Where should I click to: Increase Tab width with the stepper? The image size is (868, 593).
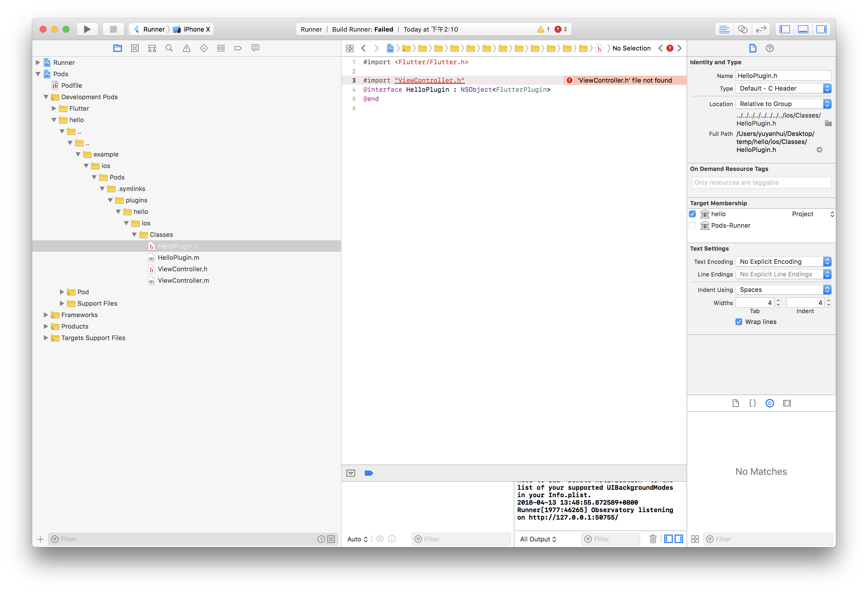(778, 301)
